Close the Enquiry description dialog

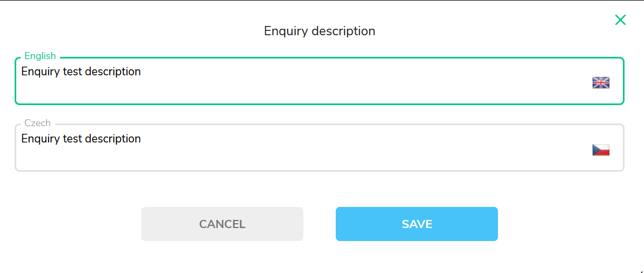click(620, 19)
